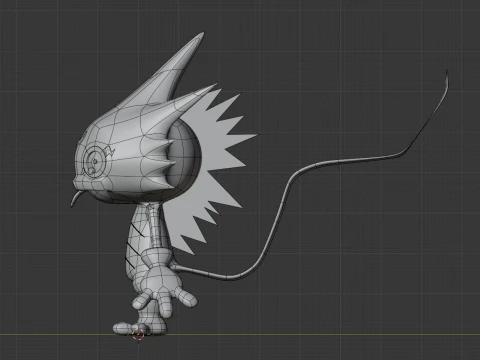Click the 3D cursor at the character's feet
This screenshot has height=360, width=480.
coord(138,334)
